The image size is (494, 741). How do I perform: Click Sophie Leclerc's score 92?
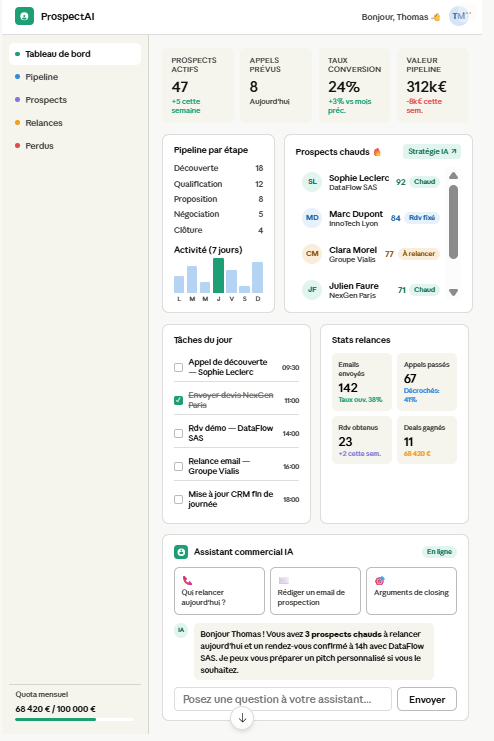pos(400,182)
